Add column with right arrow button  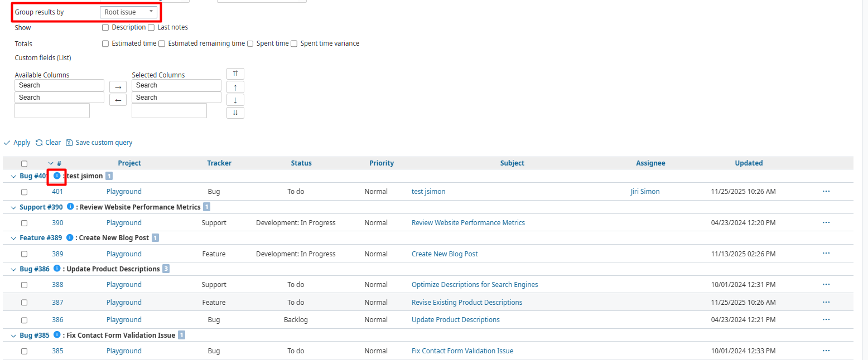coord(118,87)
